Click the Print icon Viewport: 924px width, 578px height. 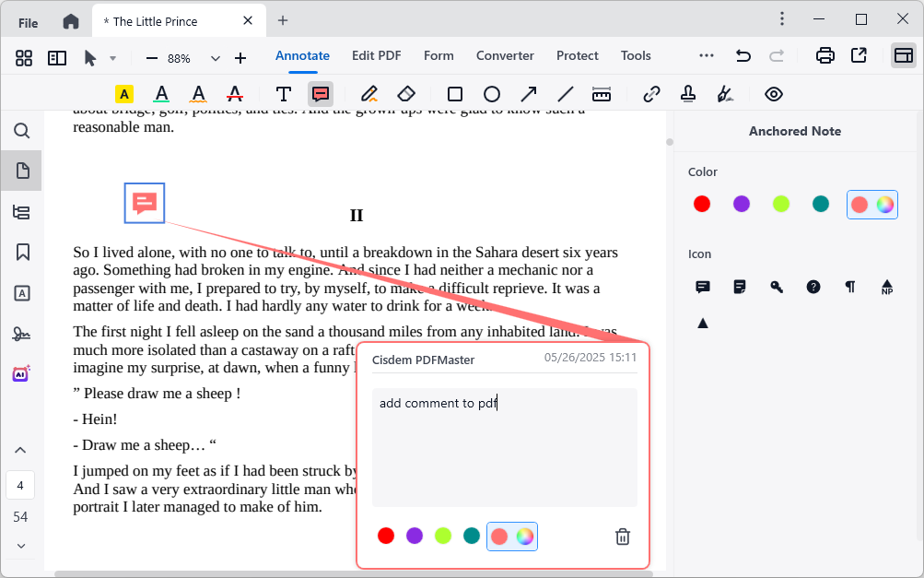[825, 55]
